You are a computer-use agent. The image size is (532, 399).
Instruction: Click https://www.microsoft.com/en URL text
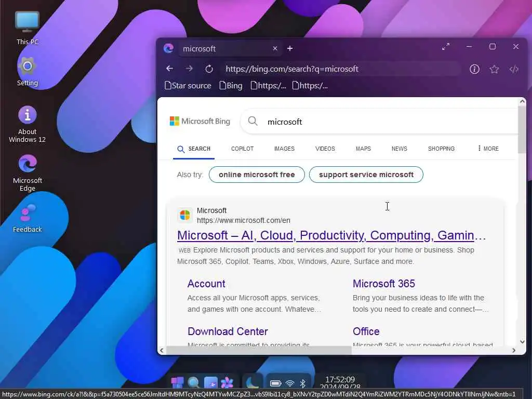244,220
